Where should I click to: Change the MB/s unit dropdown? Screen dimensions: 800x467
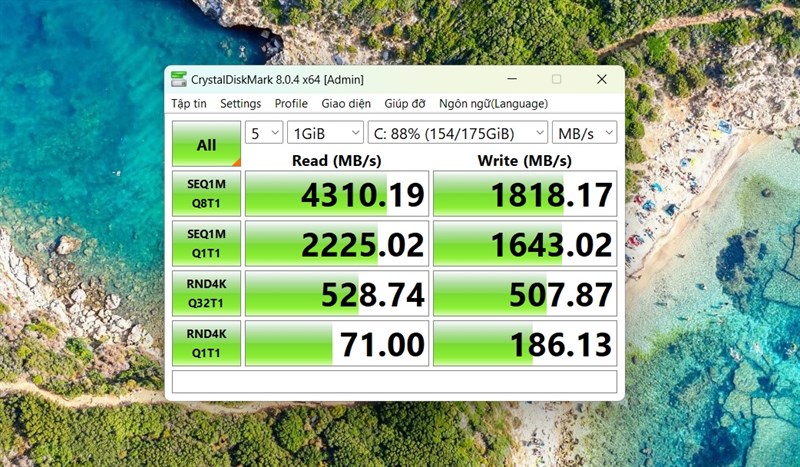tap(584, 133)
